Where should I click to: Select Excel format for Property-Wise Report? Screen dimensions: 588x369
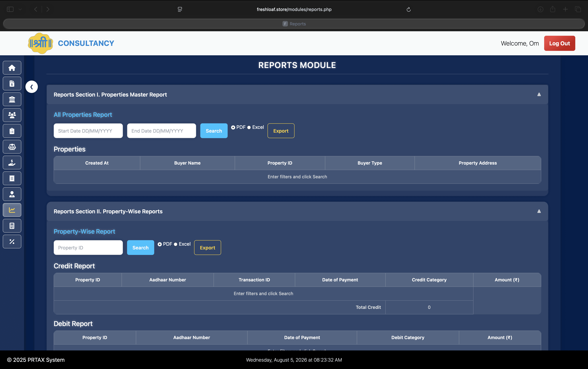176,244
